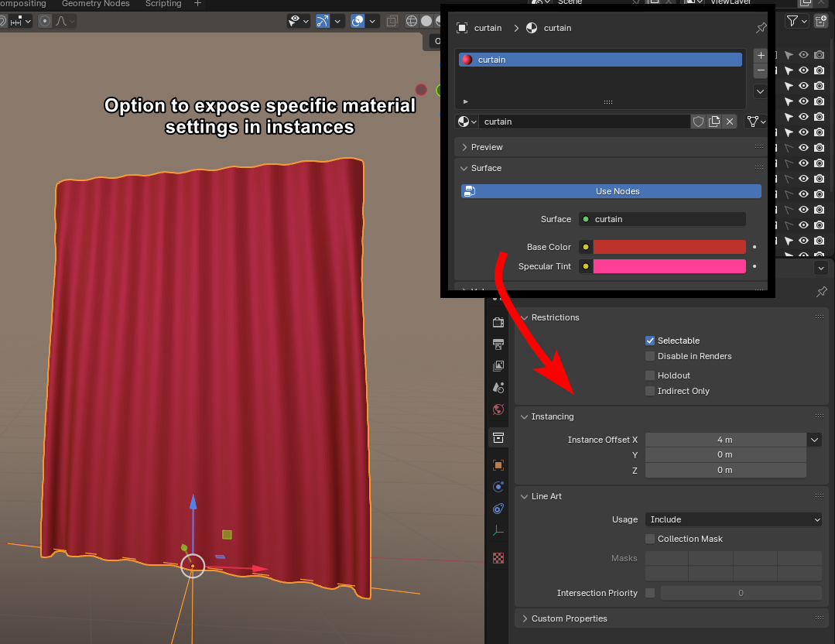
Task: Toggle the Selectable checkbox
Action: [x=650, y=341]
